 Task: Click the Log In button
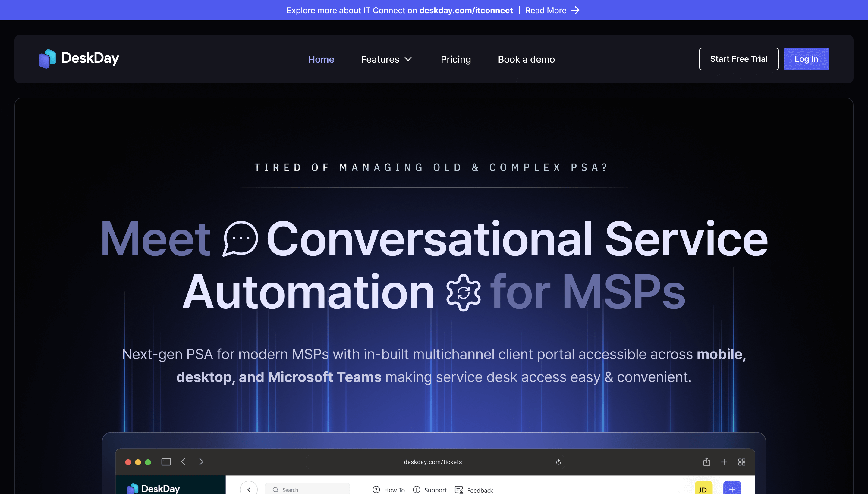pos(806,59)
